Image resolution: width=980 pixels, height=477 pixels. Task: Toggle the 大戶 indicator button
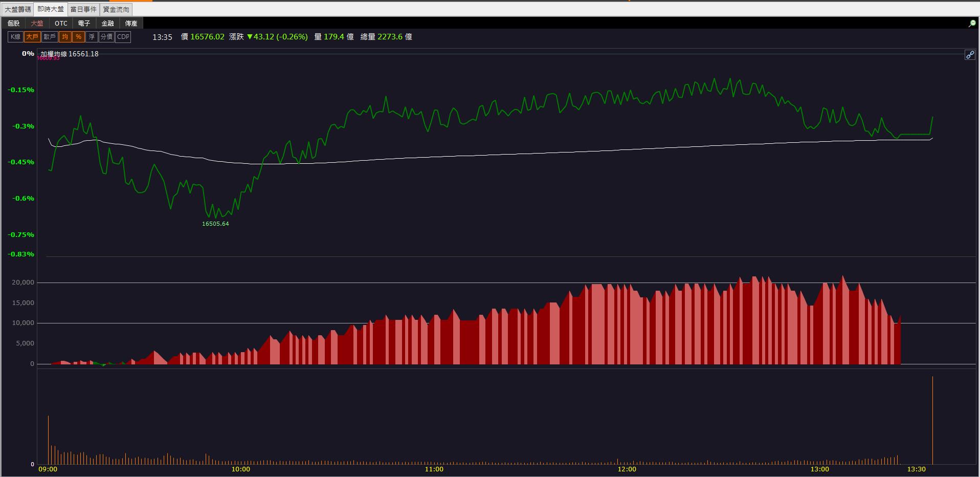click(32, 37)
